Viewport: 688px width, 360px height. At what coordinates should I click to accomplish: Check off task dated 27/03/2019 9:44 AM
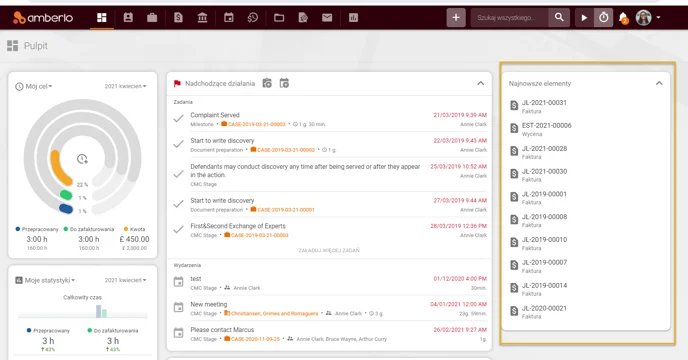click(178, 204)
